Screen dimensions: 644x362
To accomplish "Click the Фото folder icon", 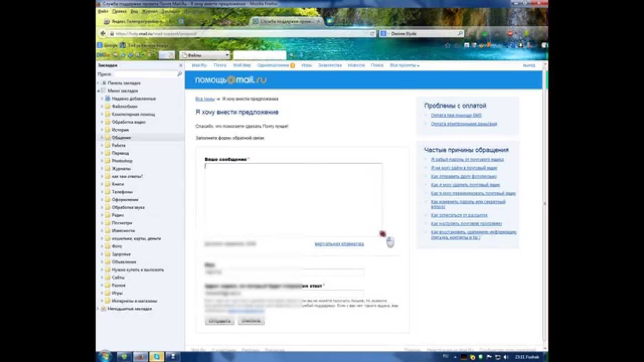I will [107, 246].
